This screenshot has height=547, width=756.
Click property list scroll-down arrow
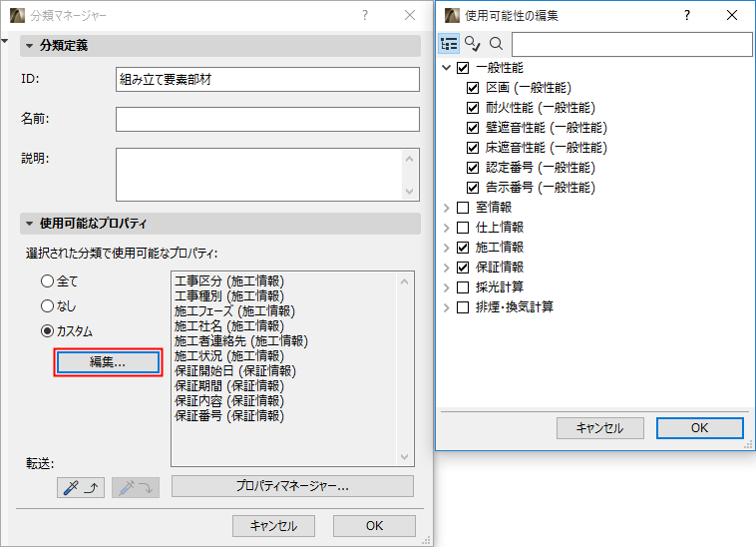[x=405, y=456]
